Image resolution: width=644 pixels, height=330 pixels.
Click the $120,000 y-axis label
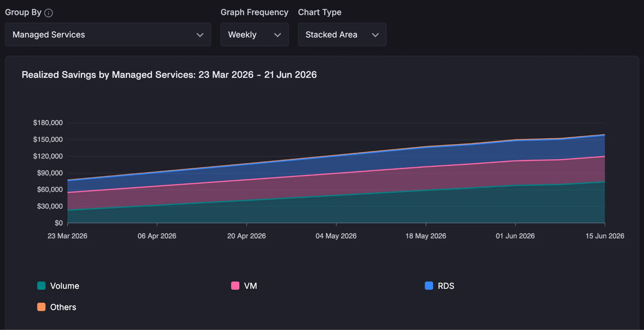click(x=48, y=156)
